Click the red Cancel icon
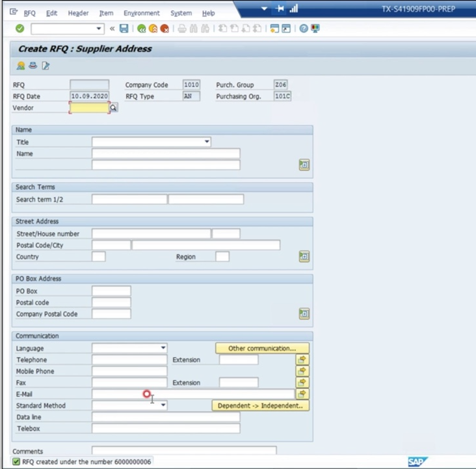476x469 pixels. pyautogui.click(x=165, y=29)
